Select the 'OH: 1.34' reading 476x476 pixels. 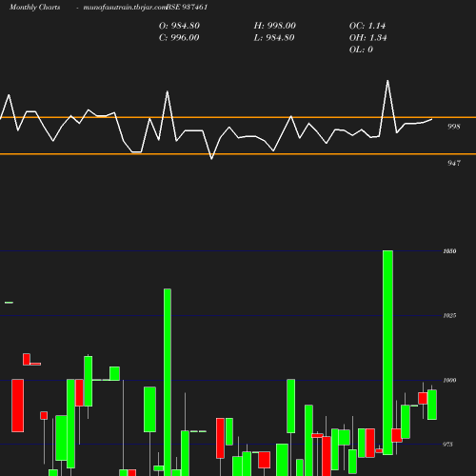pyautogui.click(x=368, y=38)
